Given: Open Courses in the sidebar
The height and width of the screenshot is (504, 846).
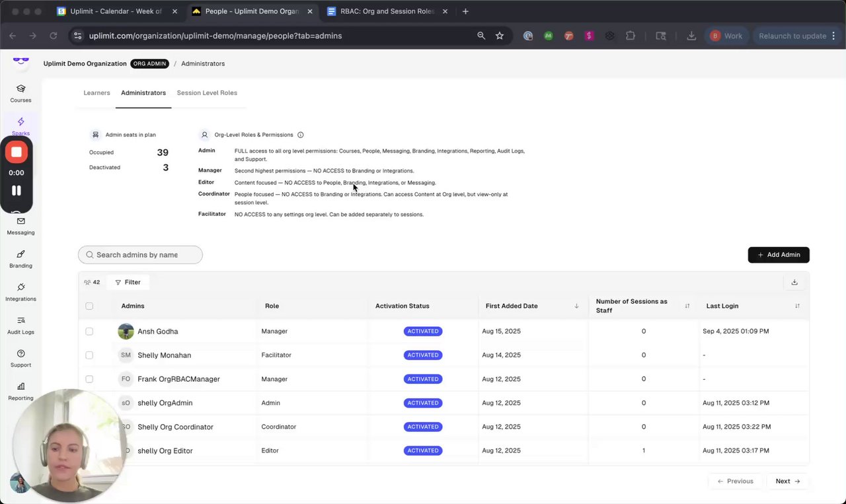Looking at the screenshot, I should point(20,93).
